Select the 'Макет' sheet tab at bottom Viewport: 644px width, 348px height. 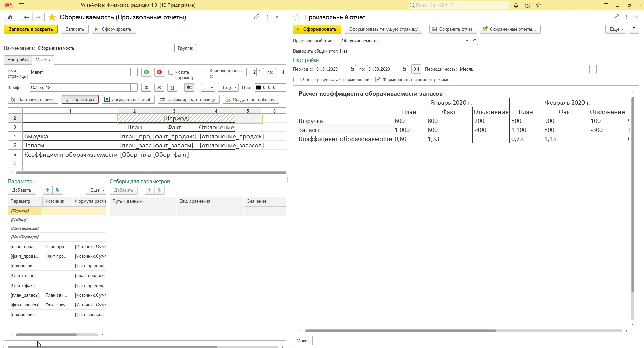click(x=303, y=341)
